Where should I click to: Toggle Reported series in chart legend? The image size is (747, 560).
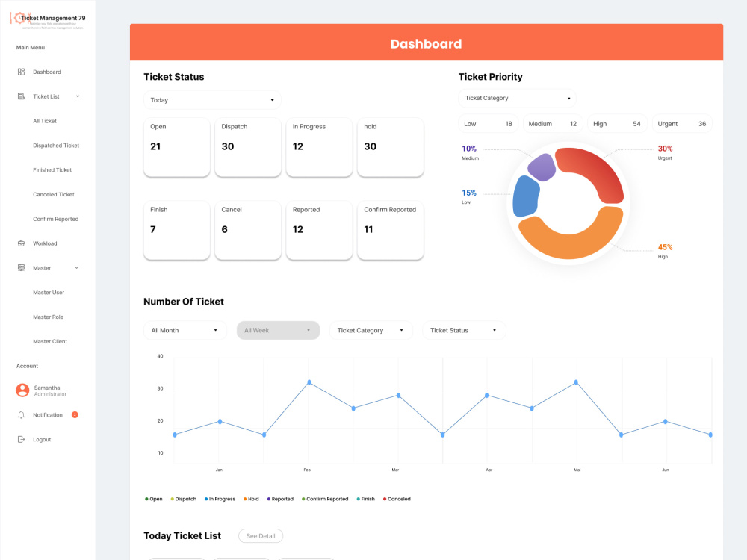(280, 499)
